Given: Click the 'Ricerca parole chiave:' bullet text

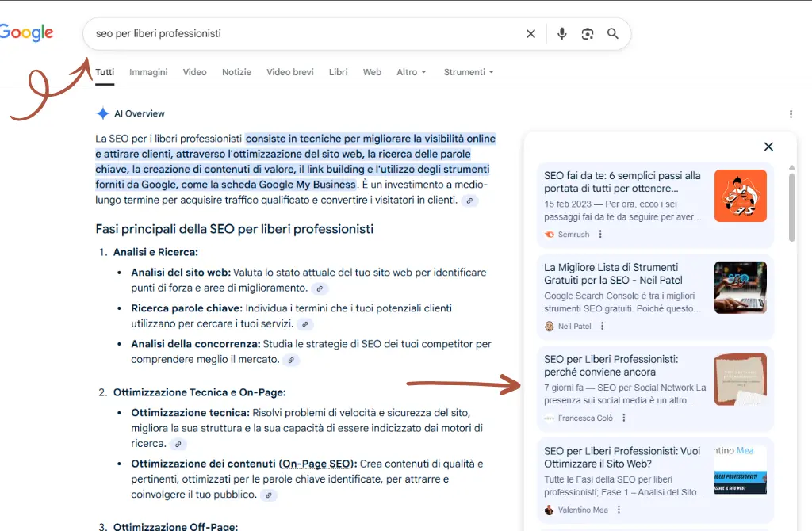Looking at the screenshot, I should coord(186,308).
